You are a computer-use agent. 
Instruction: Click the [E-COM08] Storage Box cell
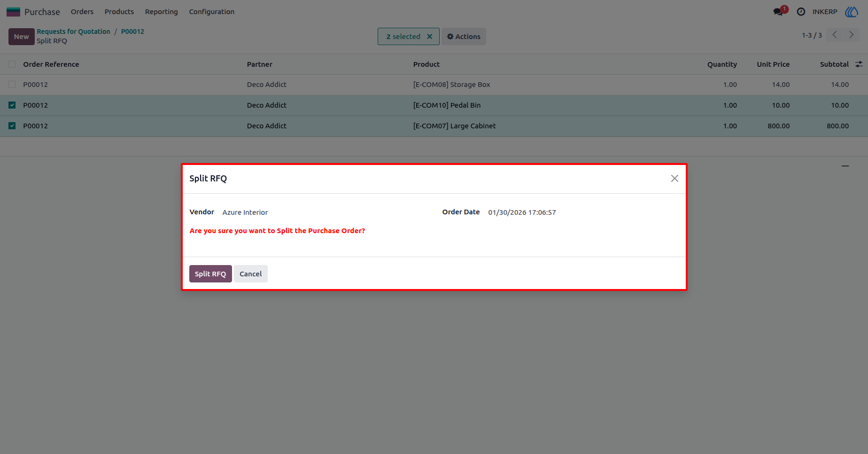(x=451, y=85)
